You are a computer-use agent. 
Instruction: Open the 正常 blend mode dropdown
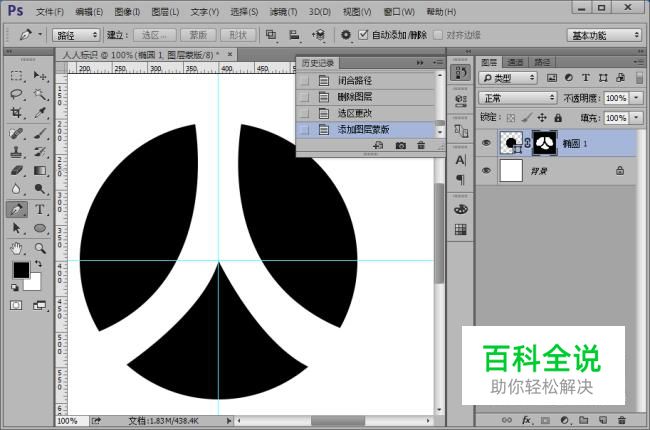coord(517,98)
